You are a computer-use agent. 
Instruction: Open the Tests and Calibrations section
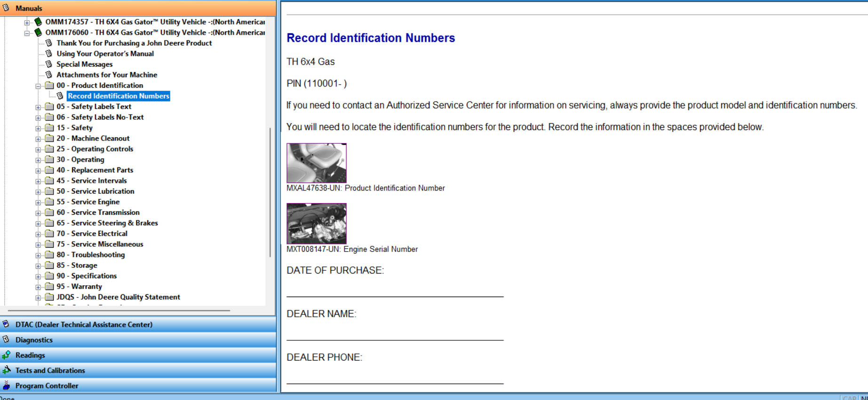(x=138, y=370)
